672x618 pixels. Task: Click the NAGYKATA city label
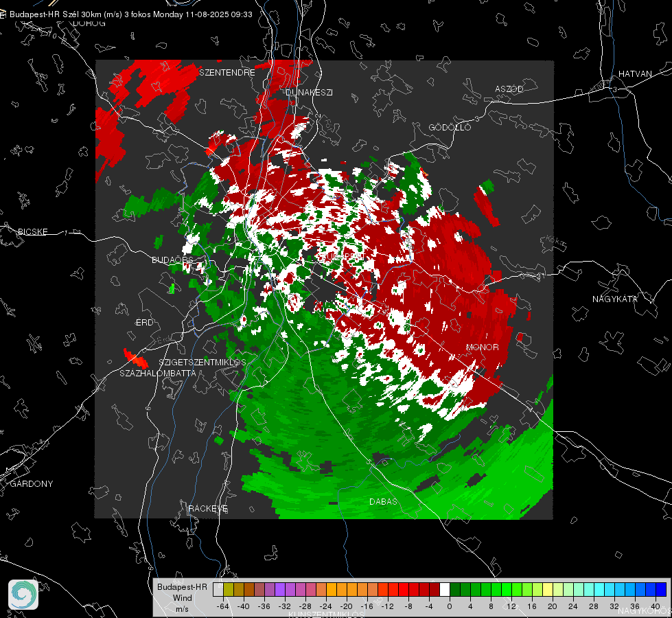(614, 299)
